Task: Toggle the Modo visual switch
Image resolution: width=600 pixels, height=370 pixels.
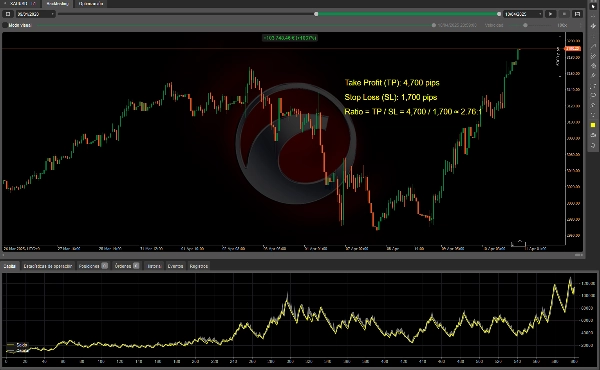Action: pos(5,25)
